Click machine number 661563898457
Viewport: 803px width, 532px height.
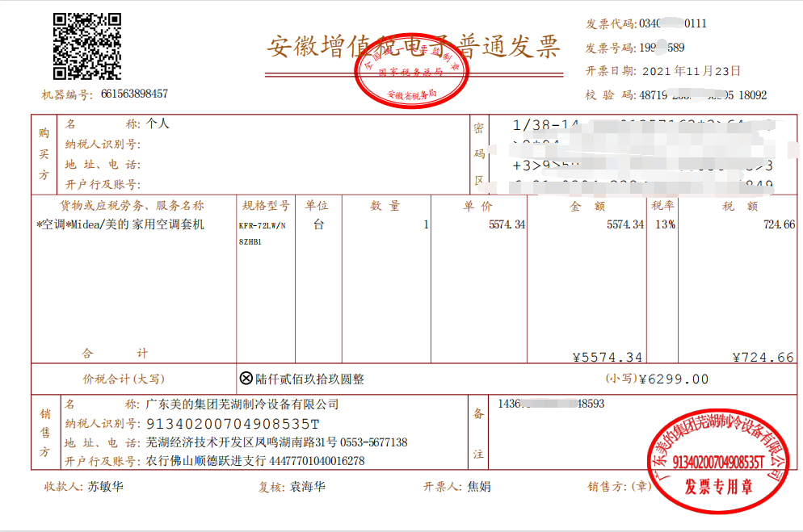coord(134,94)
